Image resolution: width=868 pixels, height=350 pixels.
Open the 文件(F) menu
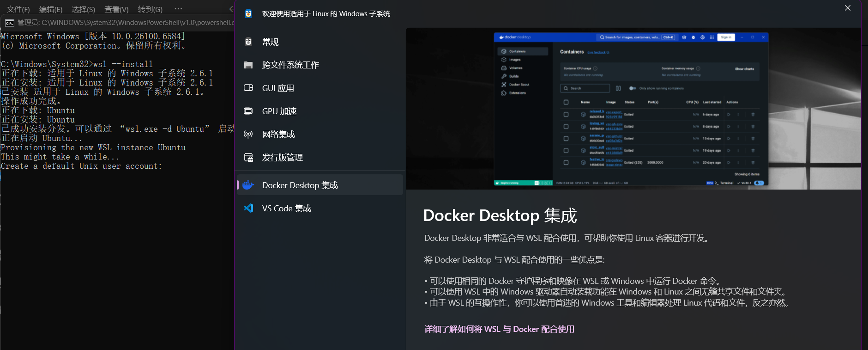click(18, 9)
